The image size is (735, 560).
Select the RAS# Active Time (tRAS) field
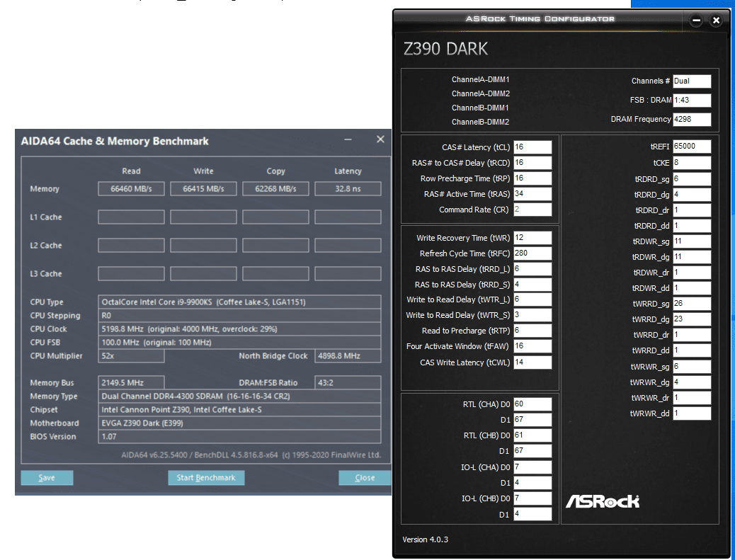(532, 193)
